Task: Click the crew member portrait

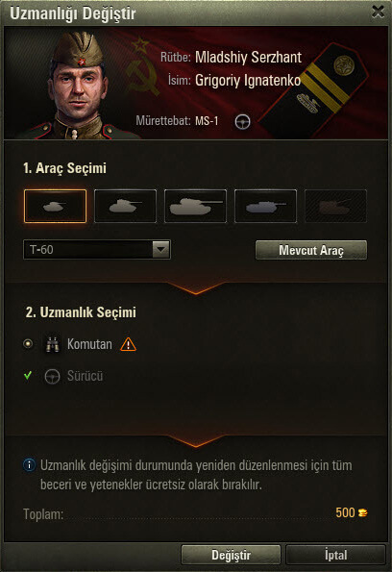Action: pyautogui.click(x=77, y=86)
